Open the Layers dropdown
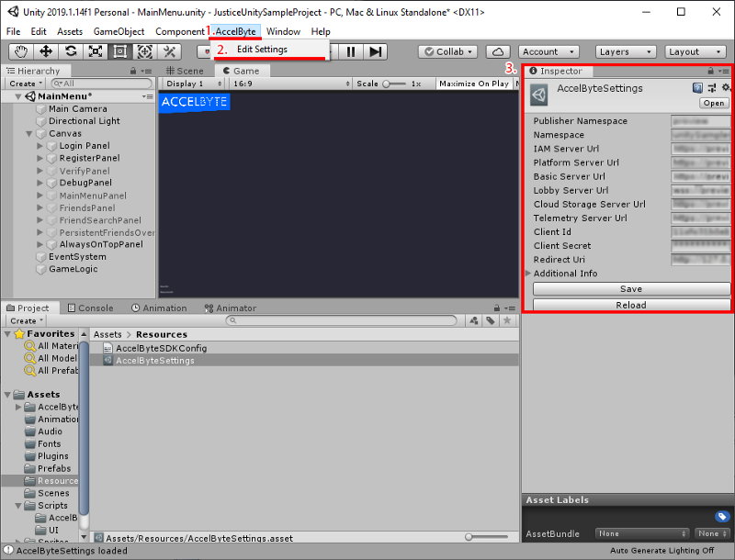735x560 pixels. (x=626, y=51)
